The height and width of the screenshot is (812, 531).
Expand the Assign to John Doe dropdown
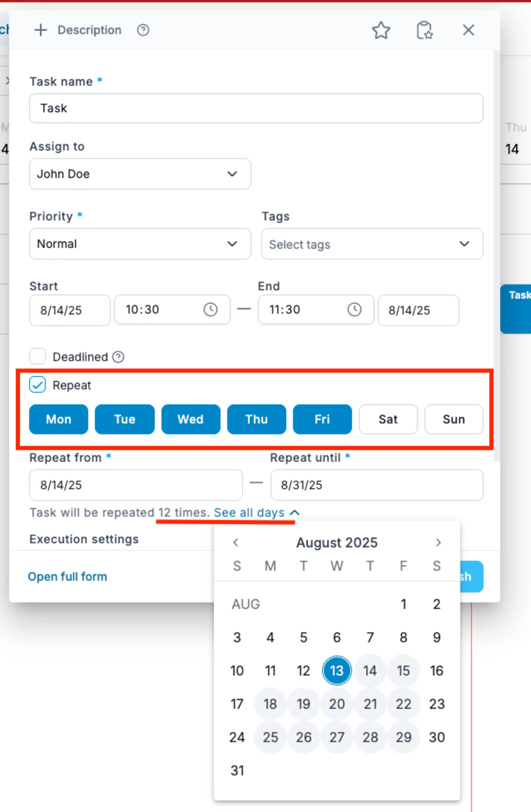click(x=140, y=174)
